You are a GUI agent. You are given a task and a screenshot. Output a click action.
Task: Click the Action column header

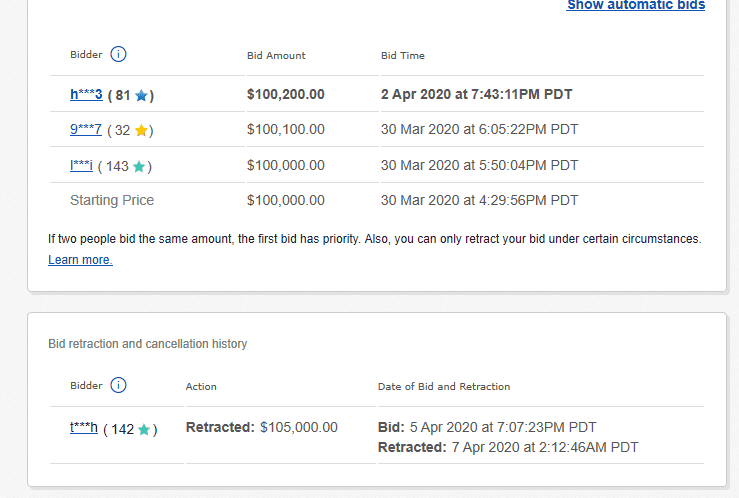pos(201,387)
